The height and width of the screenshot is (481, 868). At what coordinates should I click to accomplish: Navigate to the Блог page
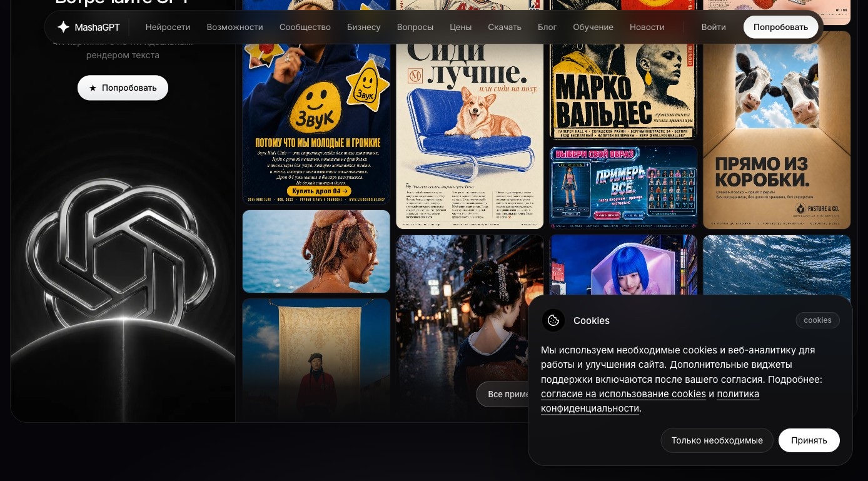pos(547,27)
